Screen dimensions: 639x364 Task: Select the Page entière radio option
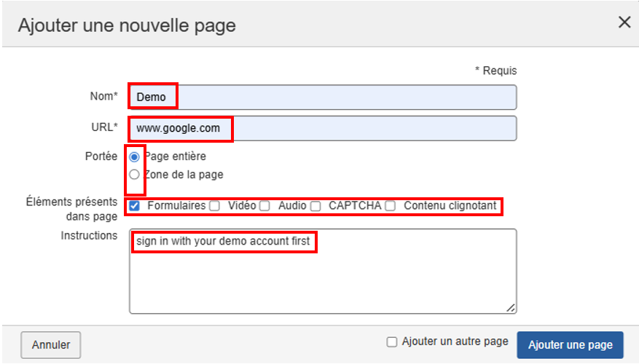pos(134,157)
